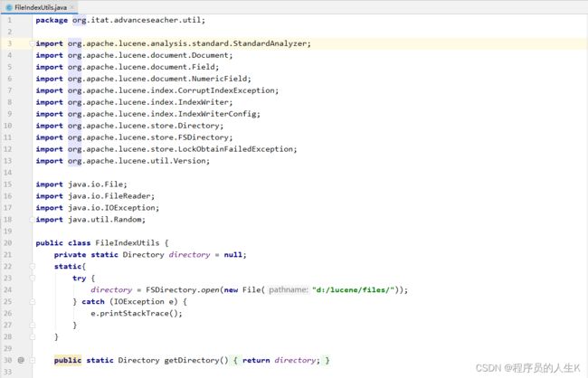Screen dimensions: 588x378
Task: Fold the catch block on line 25
Action: 32,301
